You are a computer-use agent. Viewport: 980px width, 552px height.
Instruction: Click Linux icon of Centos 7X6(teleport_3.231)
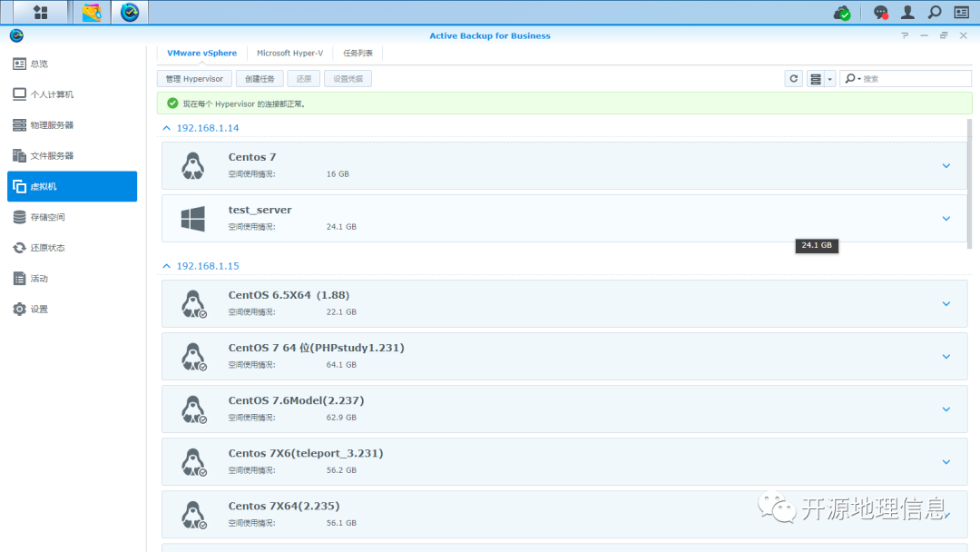pos(193,462)
